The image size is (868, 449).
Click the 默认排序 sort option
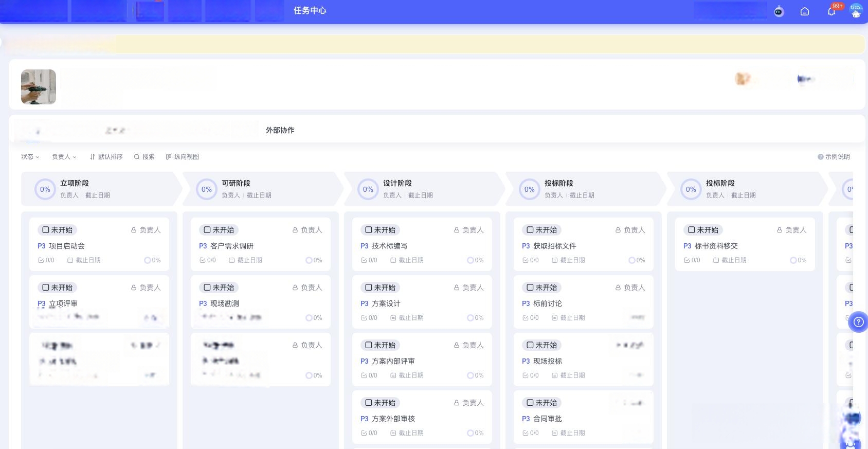[106, 157]
